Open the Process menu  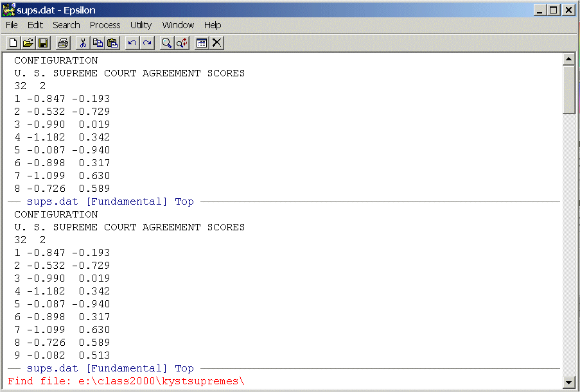click(105, 25)
